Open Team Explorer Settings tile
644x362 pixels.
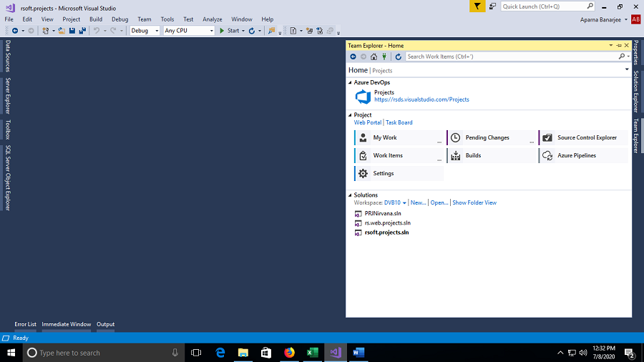(399, 174)
